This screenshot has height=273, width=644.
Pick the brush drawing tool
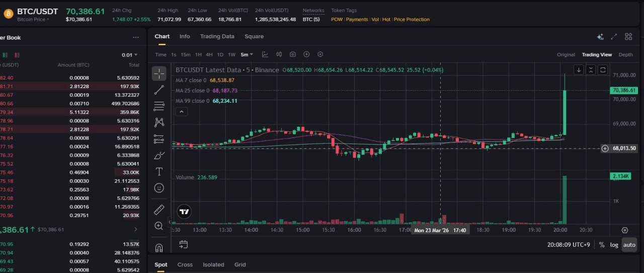point(159,155)
